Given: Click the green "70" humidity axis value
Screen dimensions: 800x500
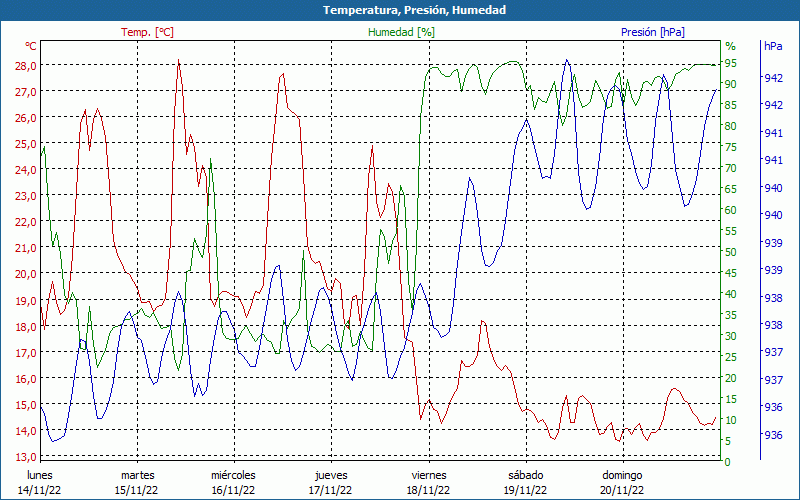Looking at the screenshot, I should [x=731, y=168].
